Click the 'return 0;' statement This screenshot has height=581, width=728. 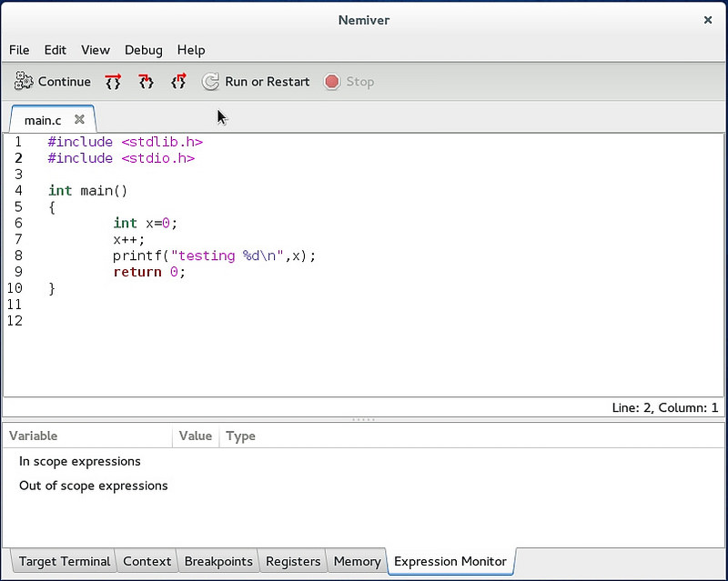149,272
